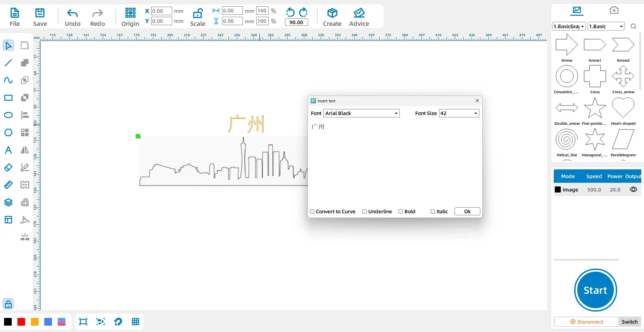Select the pointer selection tool
644x332 pixels.
(8, 45)
